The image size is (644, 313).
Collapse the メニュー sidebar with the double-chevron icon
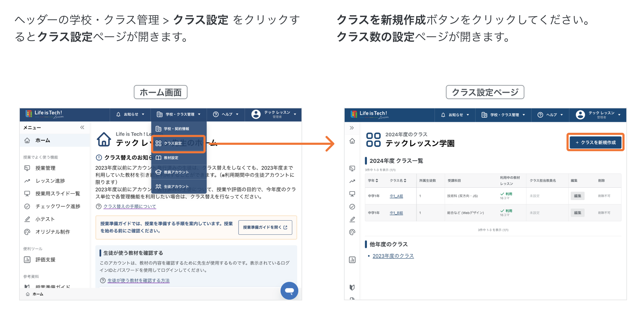82,127
